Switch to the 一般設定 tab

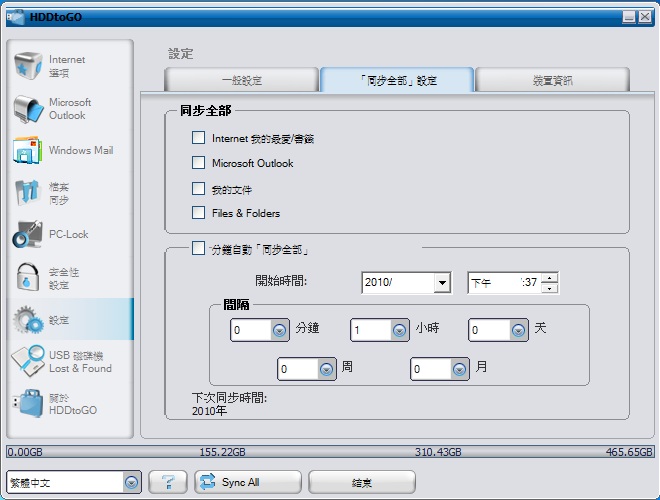pos(241,80)
